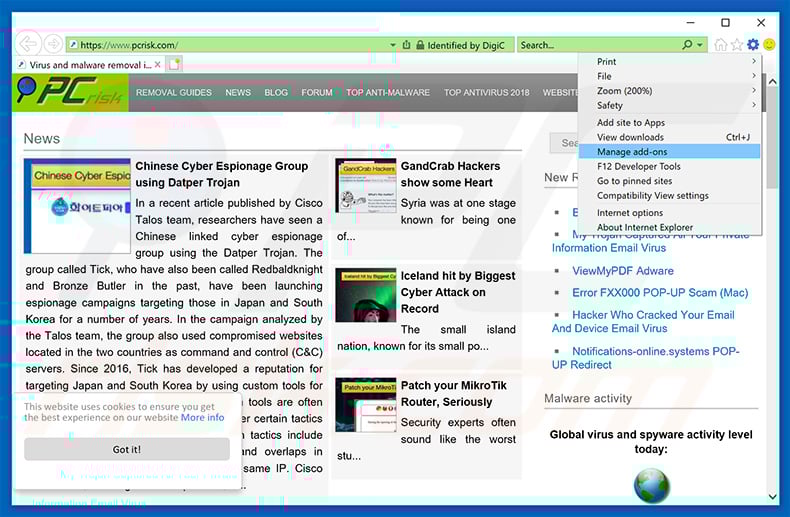The height and width of the screenshot is (517, 790).
Task: Click the Home icon in toolbar
Action: click(721, 45)
